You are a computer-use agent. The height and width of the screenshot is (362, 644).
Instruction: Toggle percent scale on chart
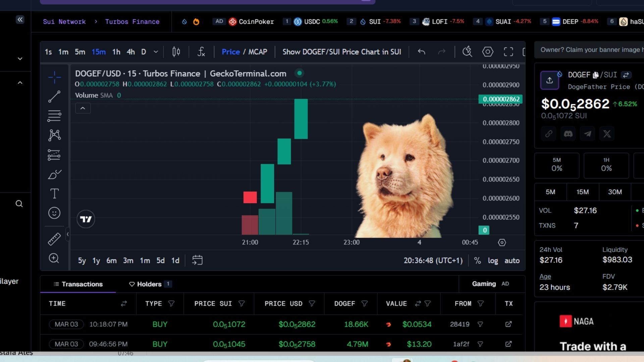pos(477,260)
